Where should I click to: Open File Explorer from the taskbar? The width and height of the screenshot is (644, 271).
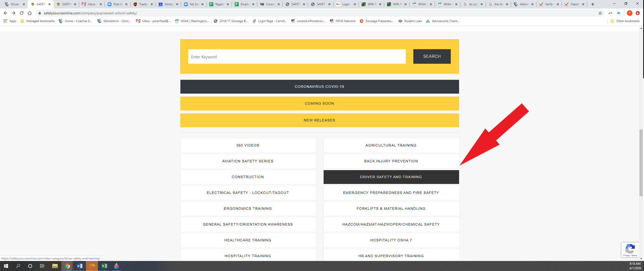(55, 266)
